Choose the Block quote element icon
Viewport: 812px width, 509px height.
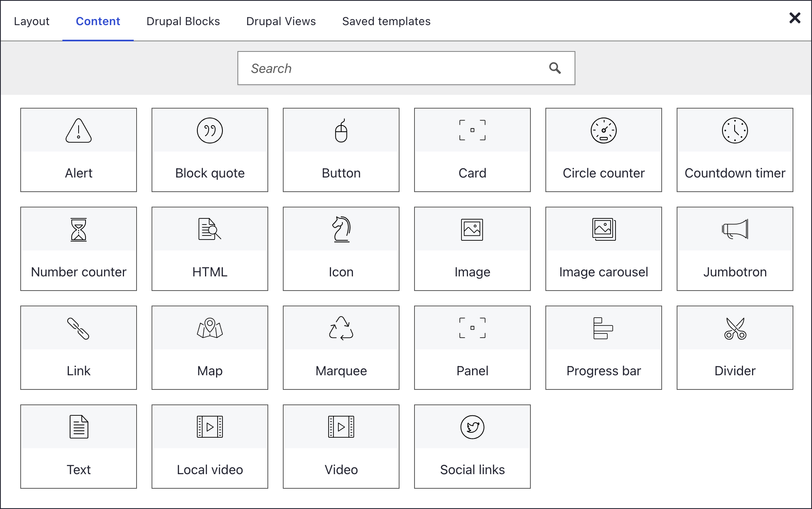tap(210, 130)
